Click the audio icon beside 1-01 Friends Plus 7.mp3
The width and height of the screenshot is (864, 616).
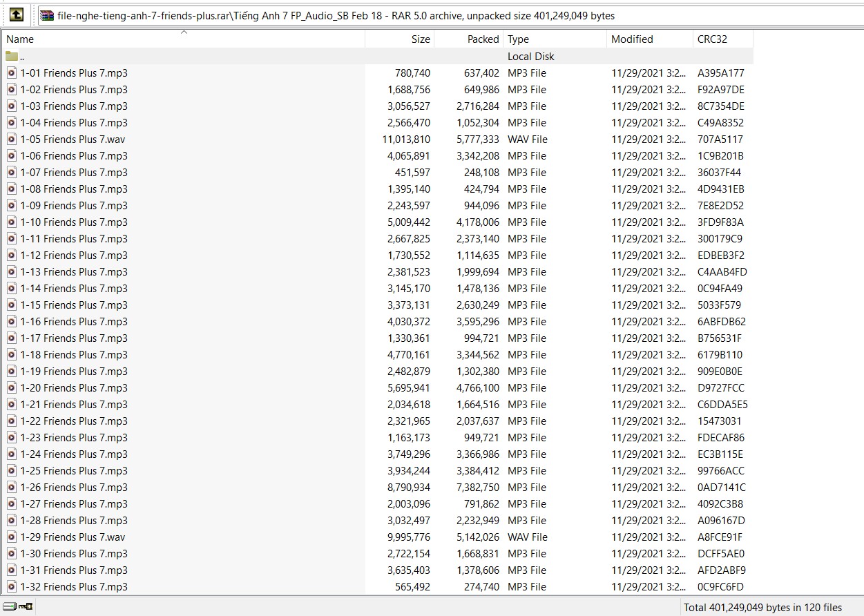click(12, 73)
